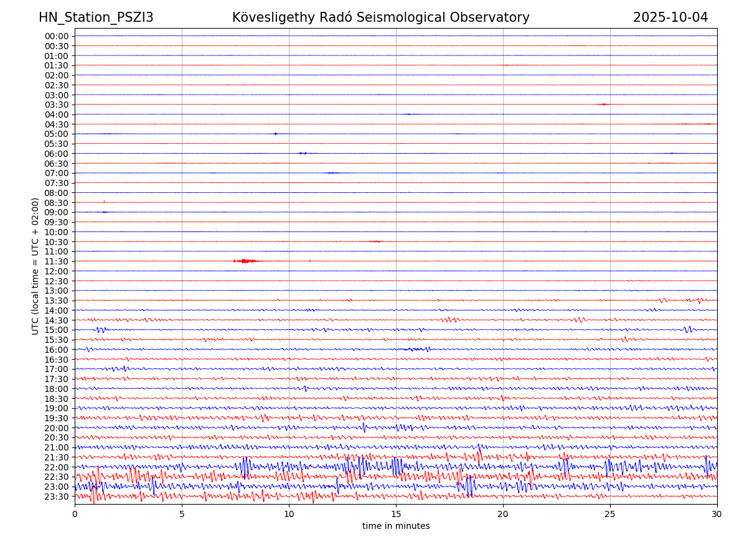Viewport: 747px width, 560px height.
Task: Click the 23:30 row time label
Action: 57,497
